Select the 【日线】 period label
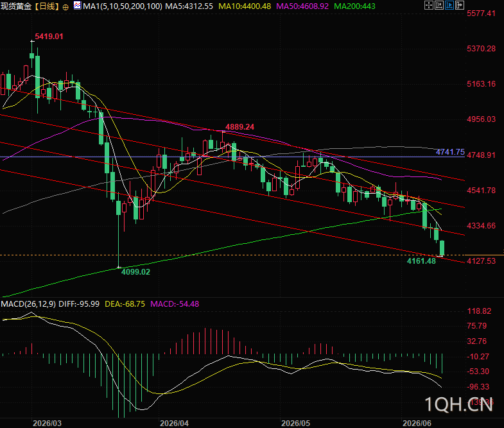This screenshot has height=428, width=504. point(48,6)
